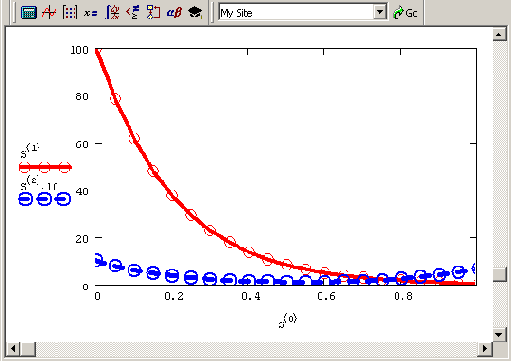The width and height of the screenshot is (511, 361).
Task: Select the red S legend trace
Action: click(45, 167)
